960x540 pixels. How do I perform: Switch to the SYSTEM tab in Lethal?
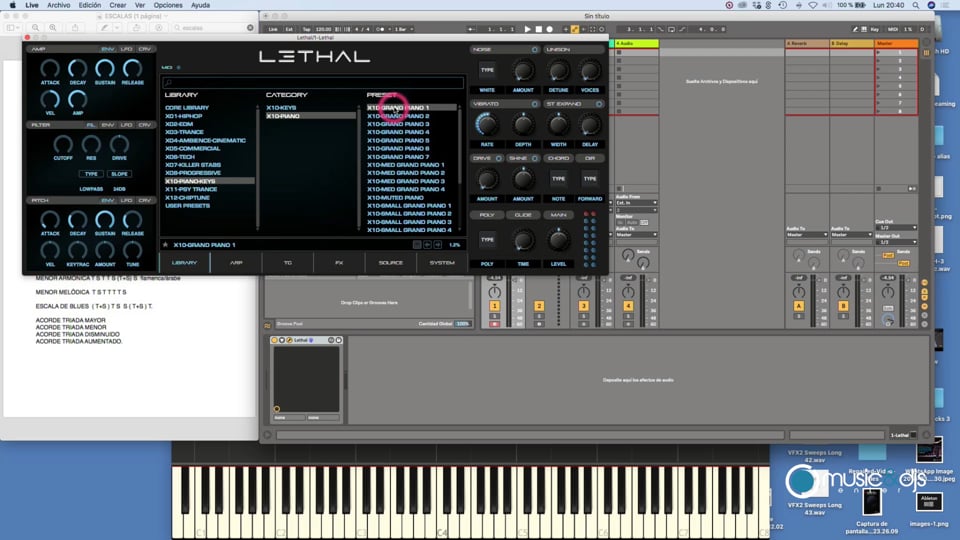[442, 263]
